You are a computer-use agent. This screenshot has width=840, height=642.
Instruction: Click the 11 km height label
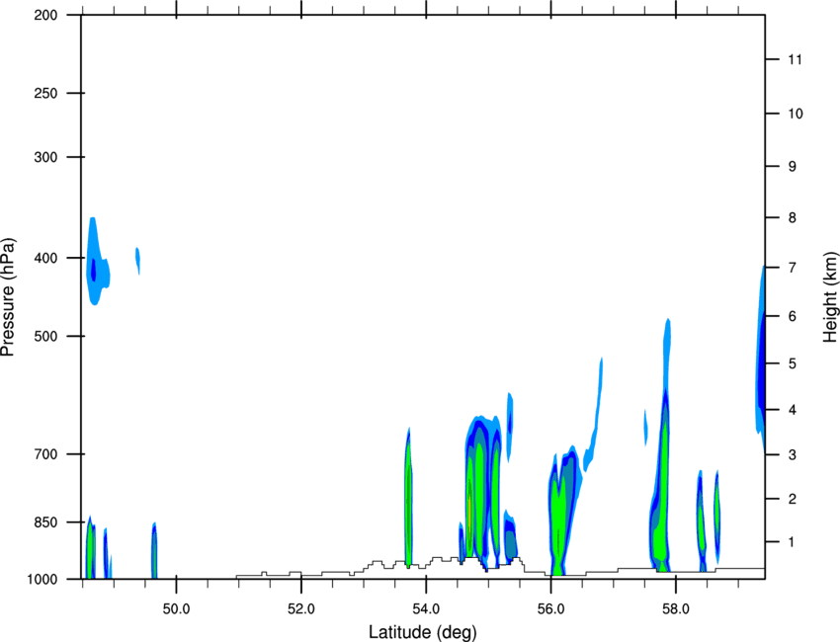click(x=795, y=59)
